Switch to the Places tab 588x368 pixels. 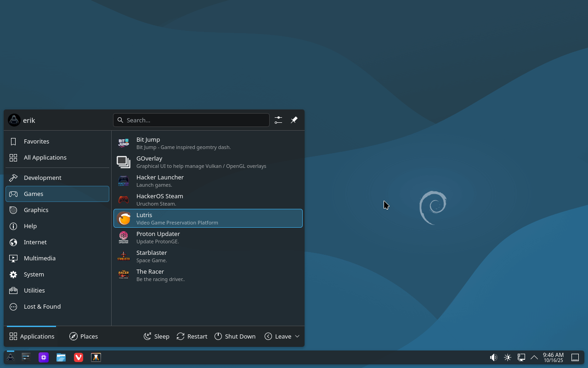(84, 336)
